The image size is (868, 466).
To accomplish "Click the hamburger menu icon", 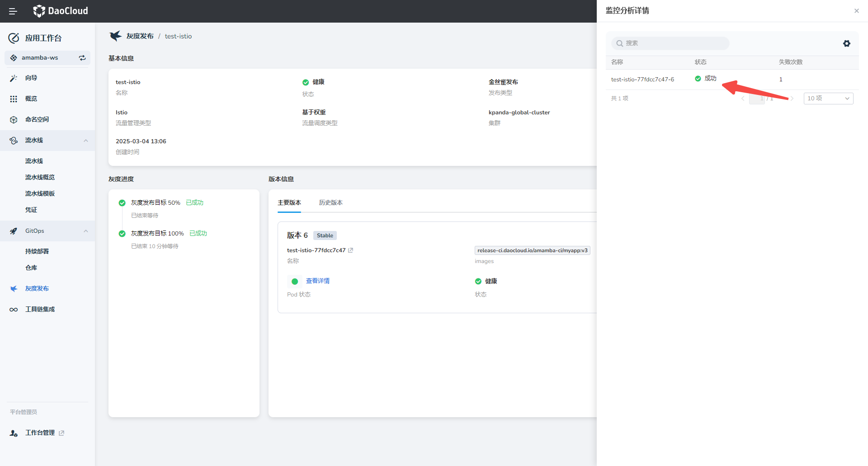I will [13, 11].
